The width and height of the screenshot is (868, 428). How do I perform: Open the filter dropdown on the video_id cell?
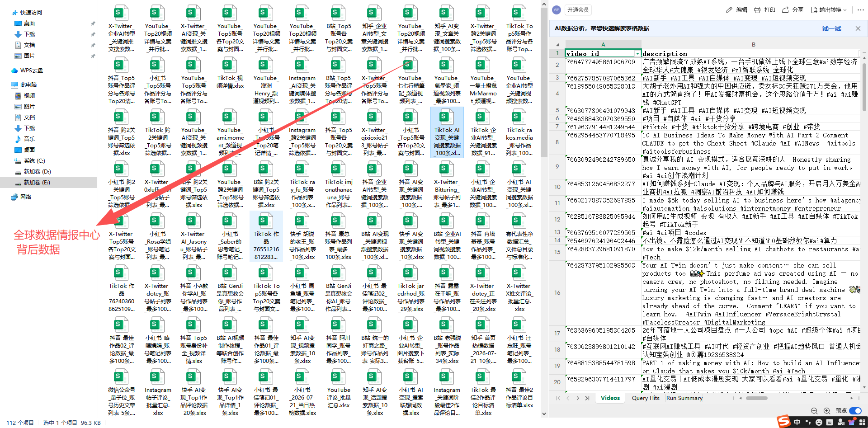tap(637, 54)
